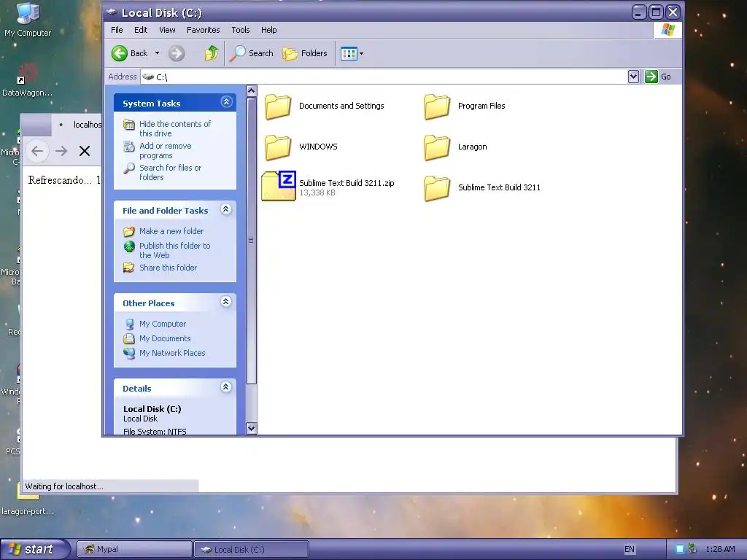The height and width of the screenshot is (560, 747).
Task: Click Publish this folder to the Web
Action: 175,251
